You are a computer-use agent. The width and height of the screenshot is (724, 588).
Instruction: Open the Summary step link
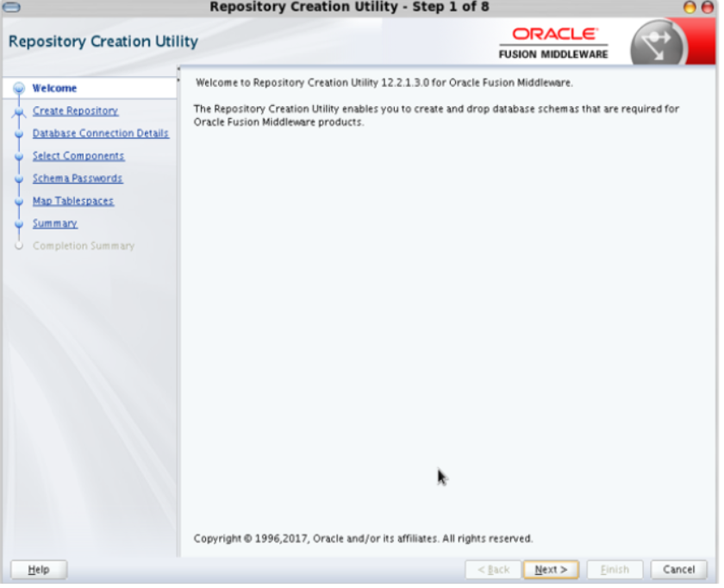55,223
